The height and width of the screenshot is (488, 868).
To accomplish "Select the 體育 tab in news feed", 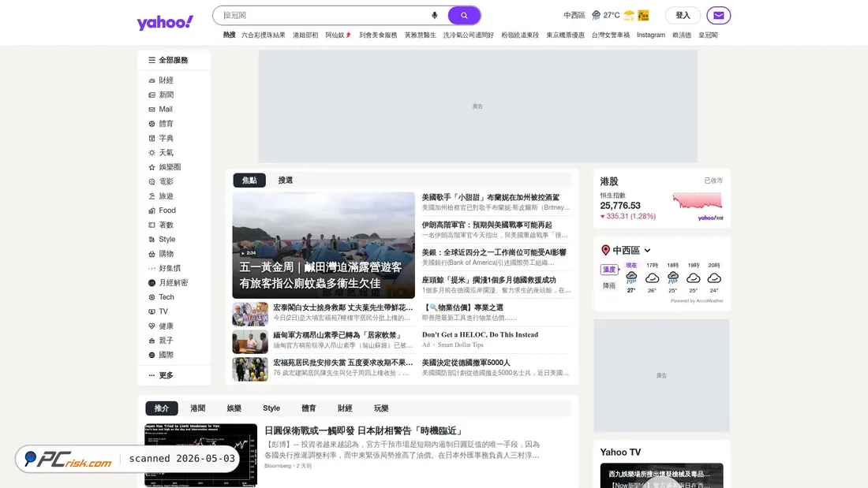I will [309, 408].
